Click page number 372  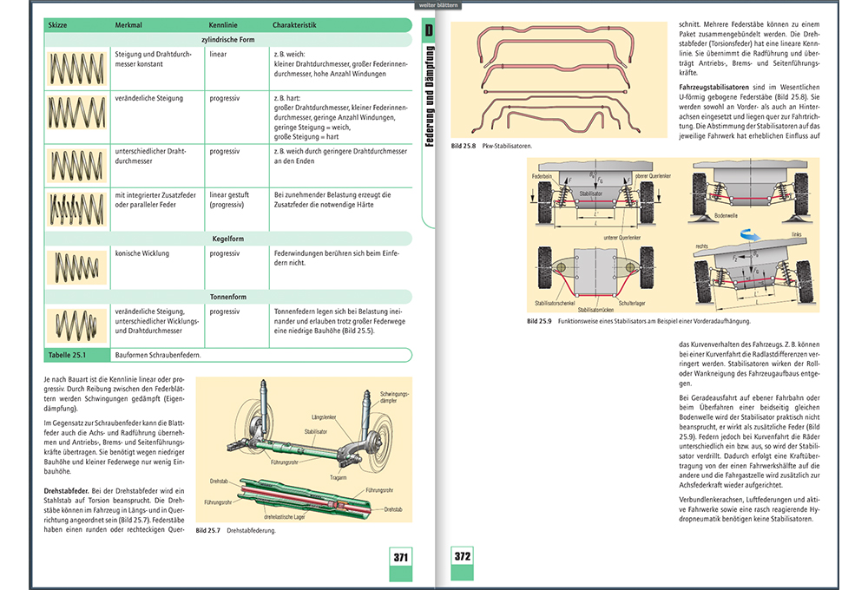coord(462,556)
